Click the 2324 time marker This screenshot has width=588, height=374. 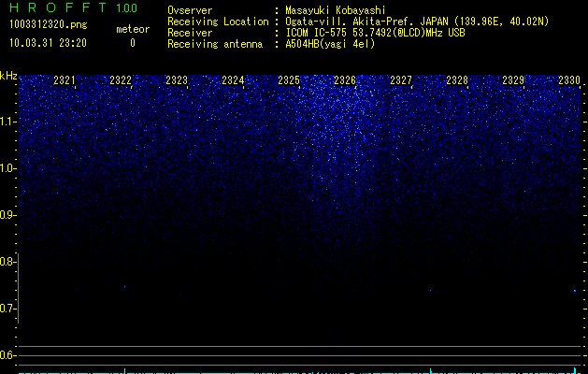[x=233, y=79]
